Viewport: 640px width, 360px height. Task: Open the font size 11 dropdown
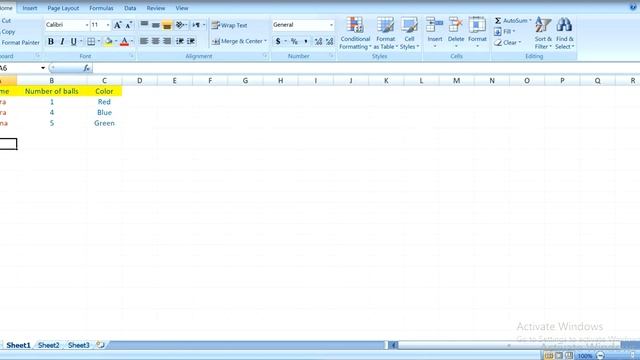coord(108,25)
